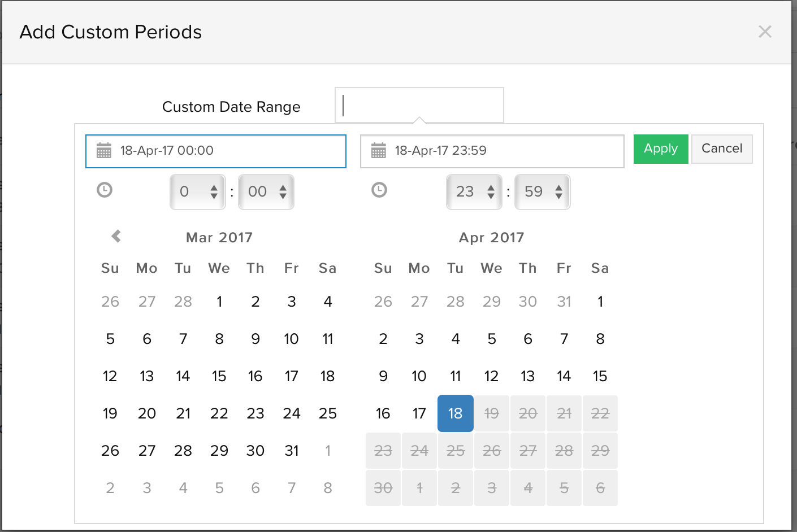
Task: Decrement the end minutes 59 stepper
Action: [559, 197]
